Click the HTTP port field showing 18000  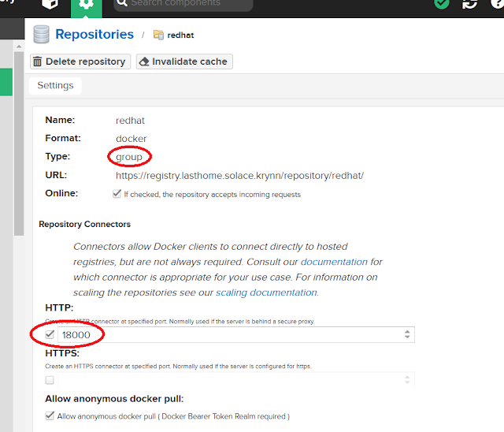coord(228,334)
